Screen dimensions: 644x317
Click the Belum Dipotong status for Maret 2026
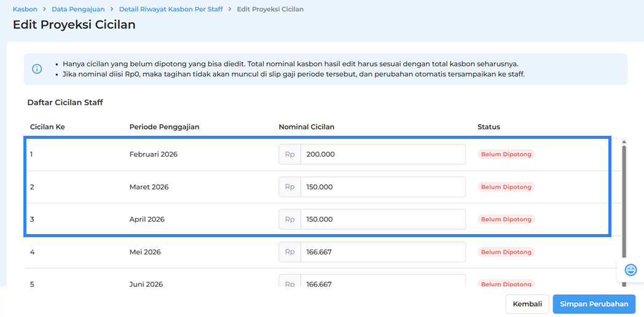click(506, 187)
